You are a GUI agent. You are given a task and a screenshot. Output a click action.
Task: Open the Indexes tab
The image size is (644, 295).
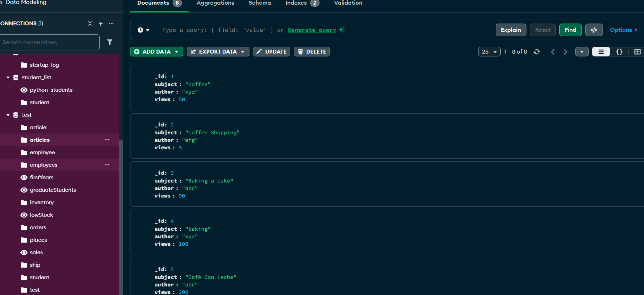pos(302,3)
